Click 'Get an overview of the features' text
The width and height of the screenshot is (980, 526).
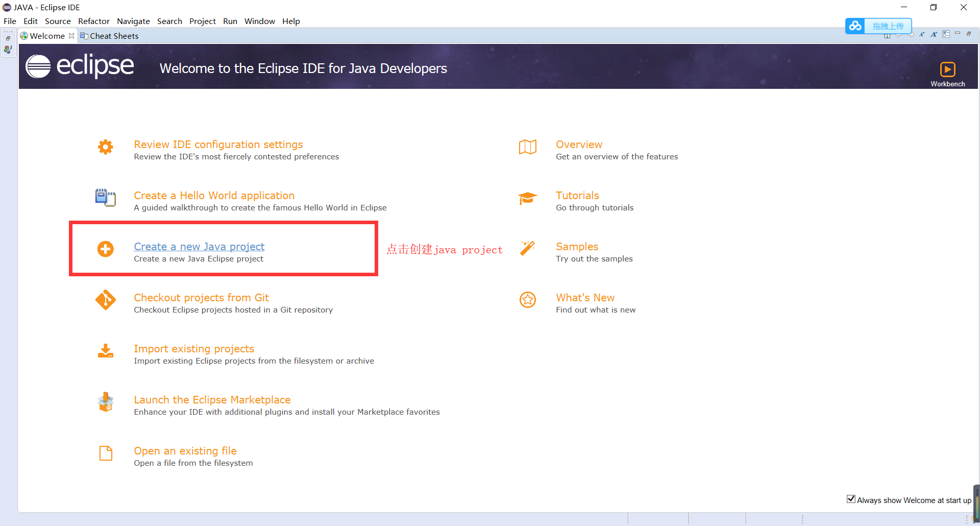[617, 157]
